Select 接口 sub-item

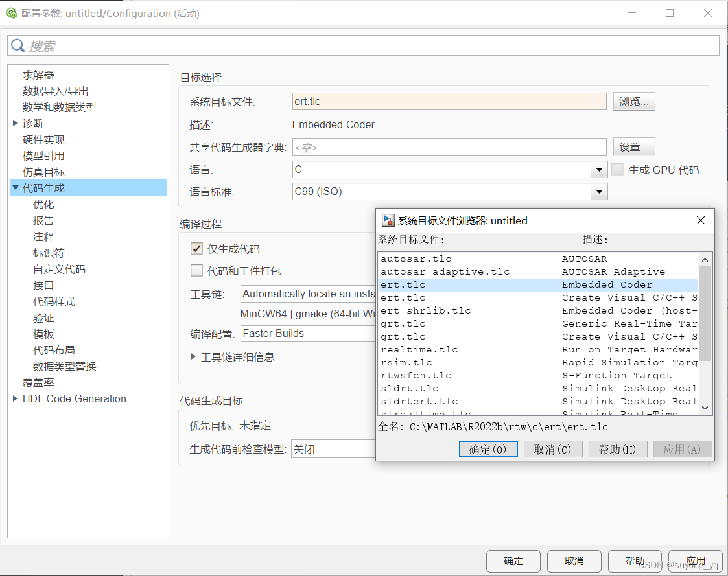43,286
